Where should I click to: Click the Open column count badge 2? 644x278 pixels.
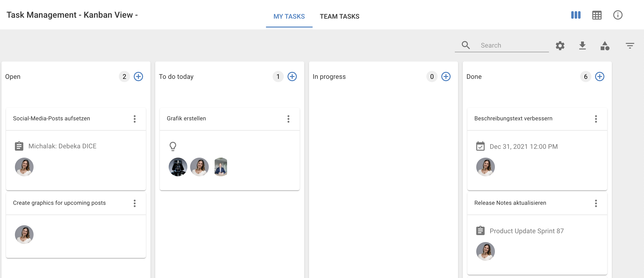pyautogui.click(x=124, y=76)
